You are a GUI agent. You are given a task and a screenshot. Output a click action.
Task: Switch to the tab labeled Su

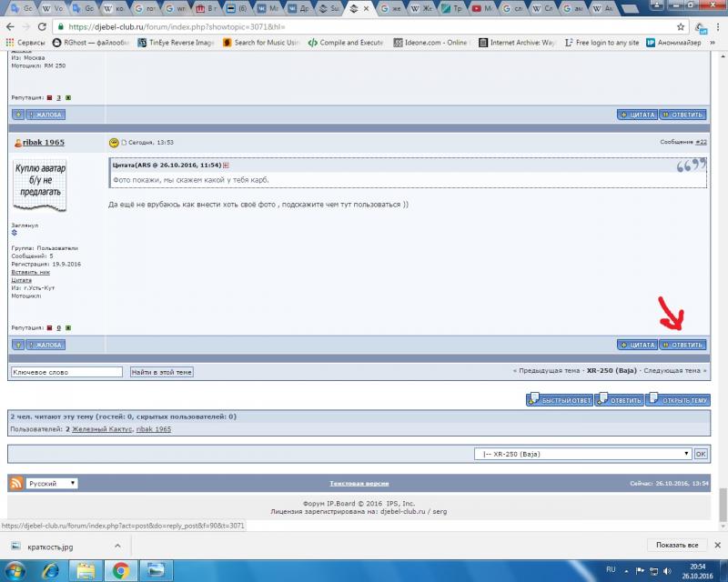(x=329, y=8)
